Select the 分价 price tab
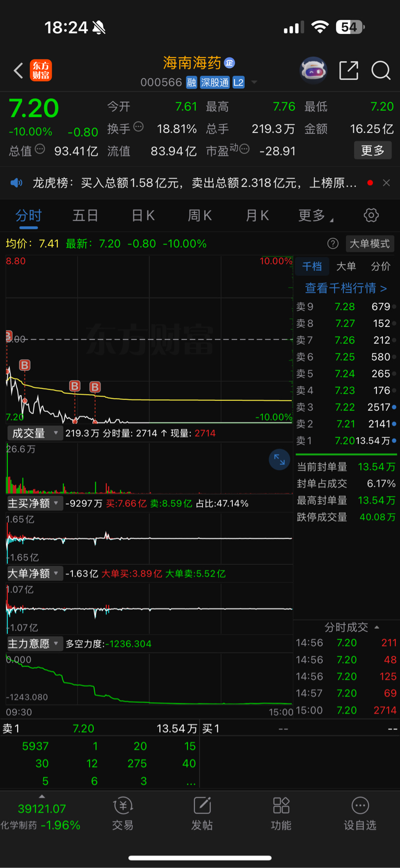This screenshot has width=400, height=868. (381, 266)
